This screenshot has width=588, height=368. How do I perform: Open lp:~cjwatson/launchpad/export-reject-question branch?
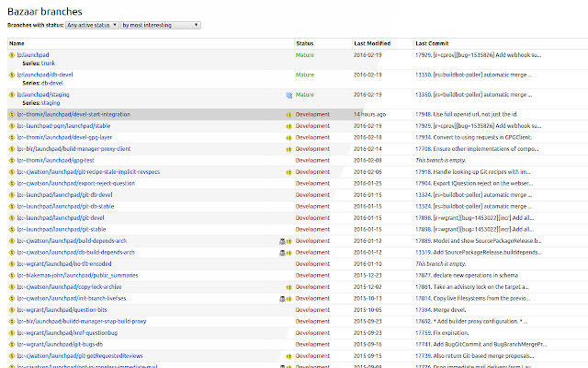click(x=76, y=183)
